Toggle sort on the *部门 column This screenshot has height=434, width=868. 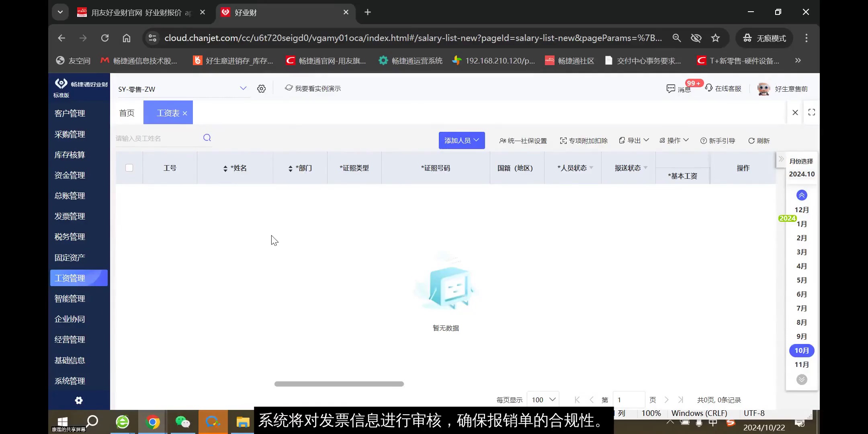coord(290,168)
